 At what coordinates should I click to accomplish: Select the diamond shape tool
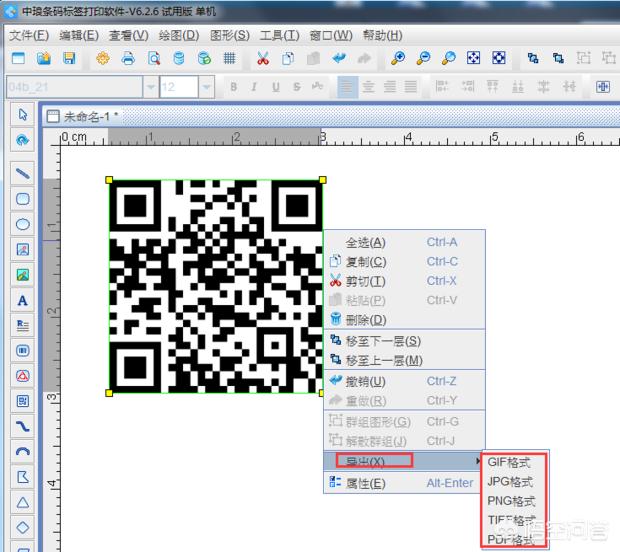pyautogui.click(x=23, y=527)
